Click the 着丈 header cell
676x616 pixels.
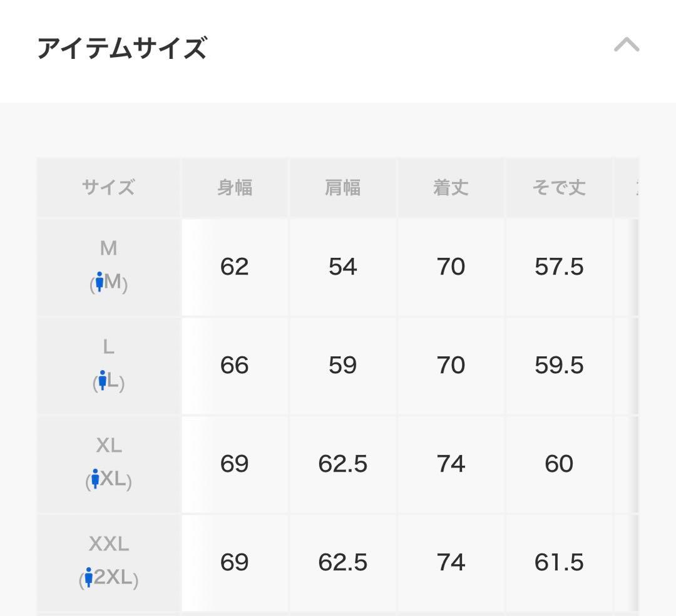click(x=451, y=187)
